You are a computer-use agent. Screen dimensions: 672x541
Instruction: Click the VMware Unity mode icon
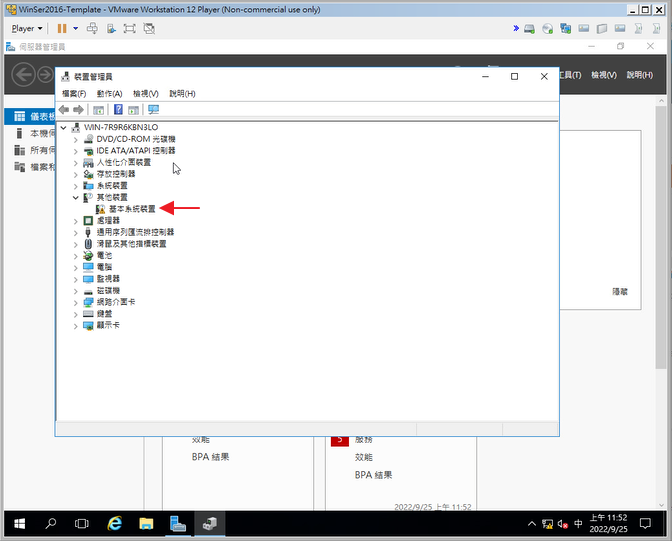pos(149,29)
